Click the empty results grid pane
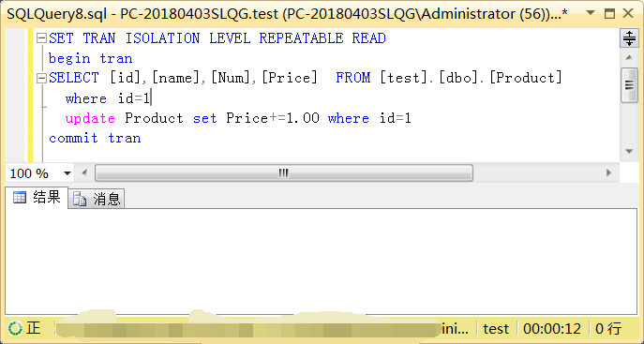This screenshot has width=644, height=344. click(x=321, y=262)
